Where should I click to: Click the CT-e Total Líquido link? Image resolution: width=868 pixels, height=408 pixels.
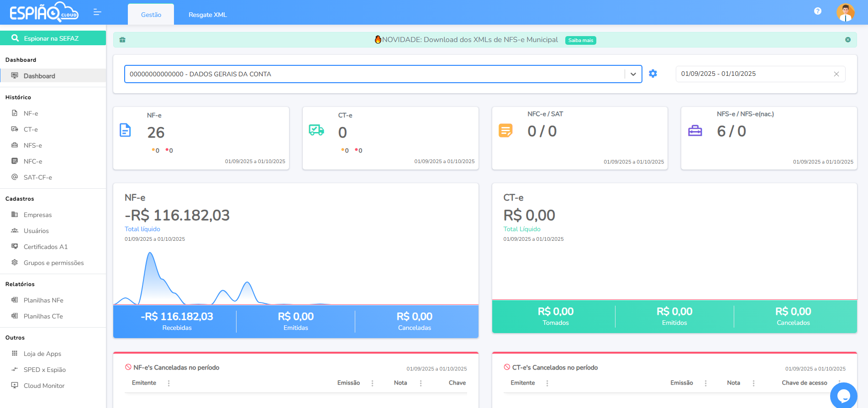[522, 229]
